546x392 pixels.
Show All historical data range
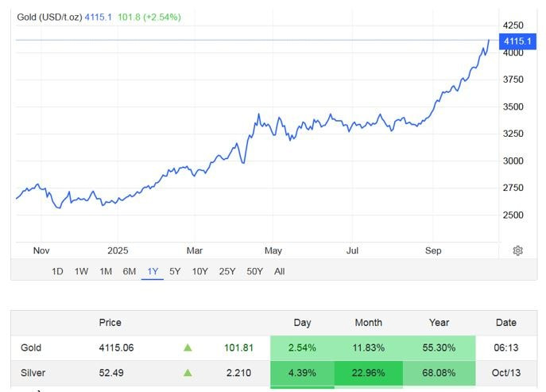coord(279,271)
